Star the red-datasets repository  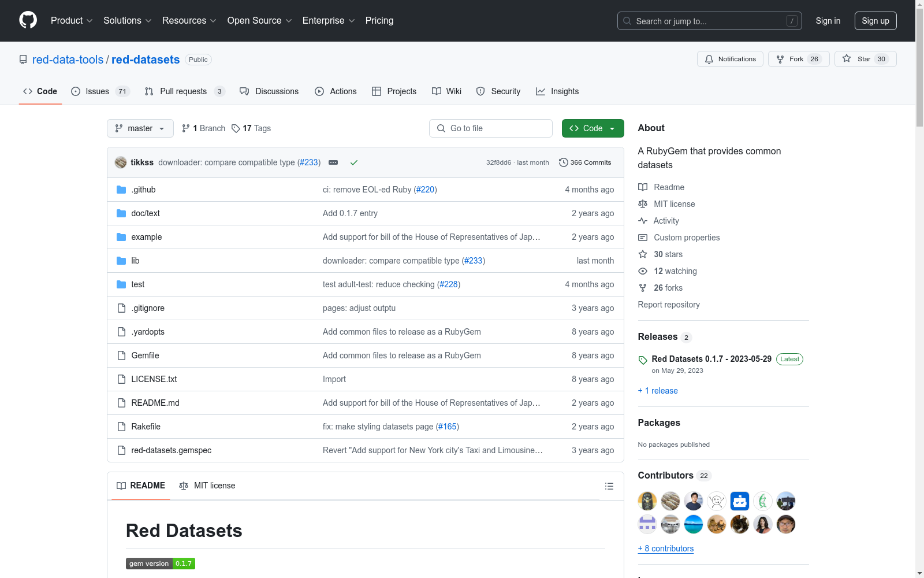tap(865, 59)
